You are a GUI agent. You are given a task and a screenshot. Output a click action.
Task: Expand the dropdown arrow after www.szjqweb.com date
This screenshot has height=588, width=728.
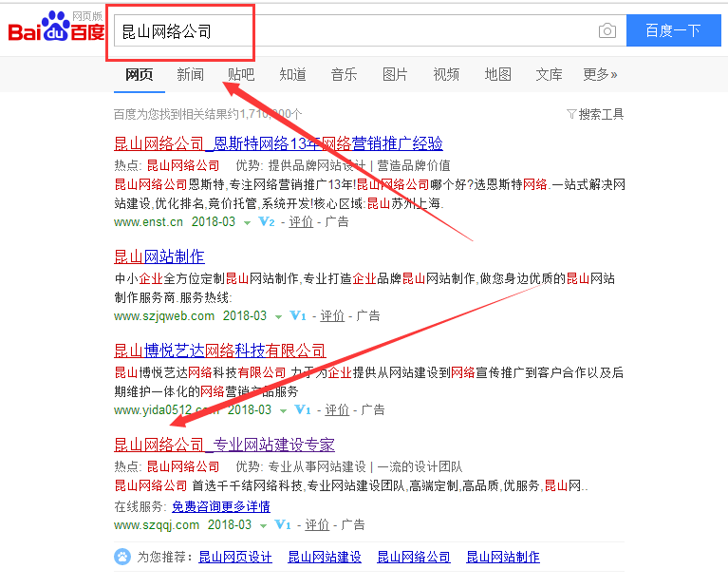click(x=278, y=316)
